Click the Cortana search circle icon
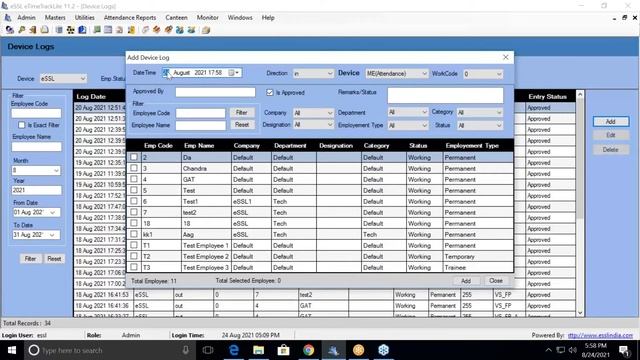The width and height of the screenshot is (640, 360). coord(34,350)
